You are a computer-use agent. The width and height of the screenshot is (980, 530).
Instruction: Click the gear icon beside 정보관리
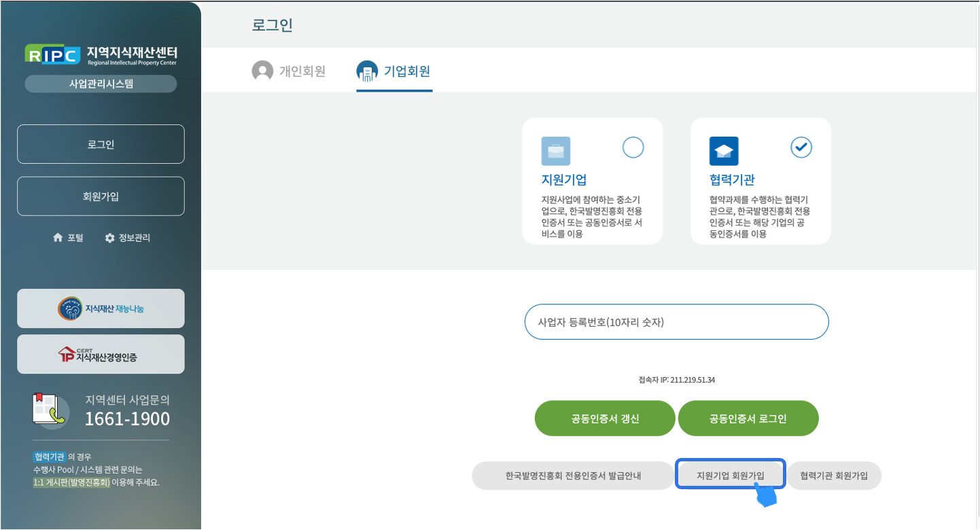pos(109,238)
